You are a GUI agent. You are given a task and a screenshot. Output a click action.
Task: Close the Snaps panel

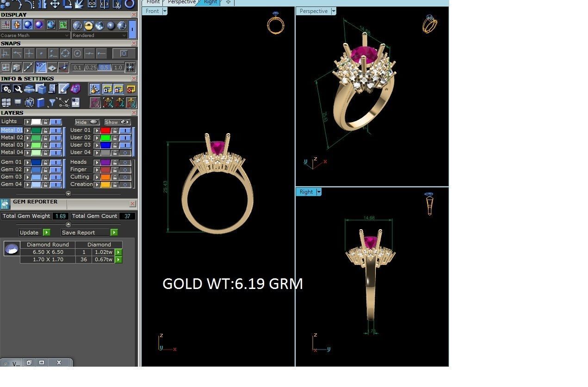click(x=134, y=43)
